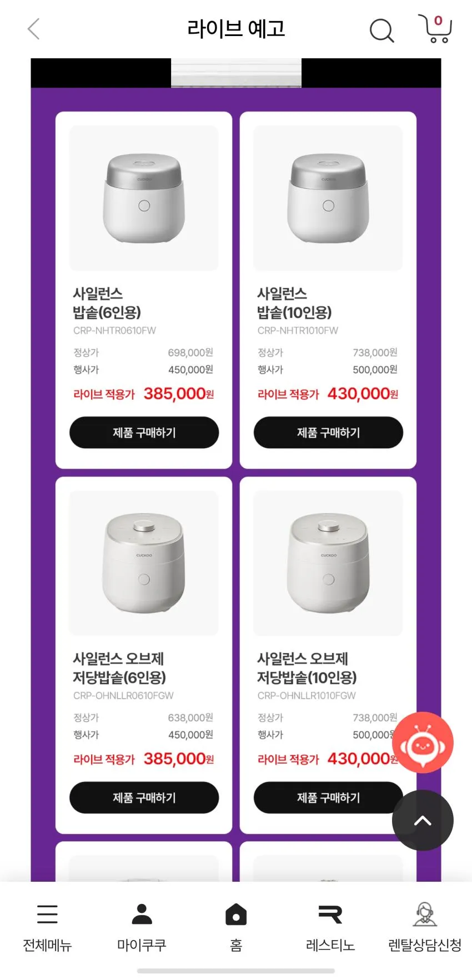Viewport: 472px width, 980px height.
Task: Buy the 사일런스 밥솥(10인용) product
Action: (x=328, y=432)
